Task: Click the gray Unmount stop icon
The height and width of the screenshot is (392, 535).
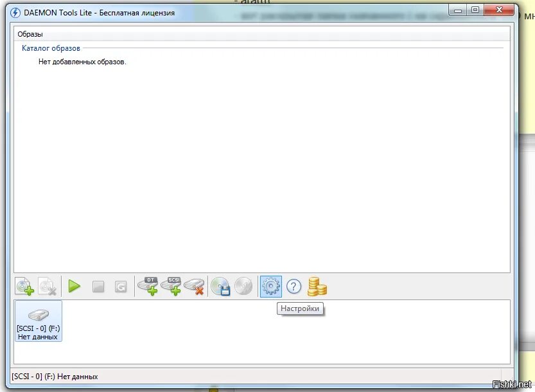Action: (98, 287)
